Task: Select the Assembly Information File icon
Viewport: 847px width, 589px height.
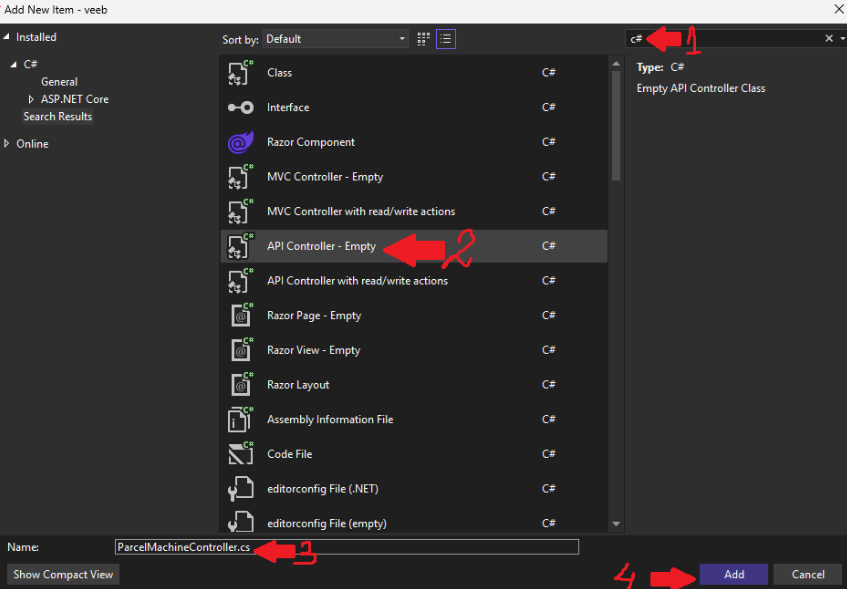Action: [x=240, y=420]
